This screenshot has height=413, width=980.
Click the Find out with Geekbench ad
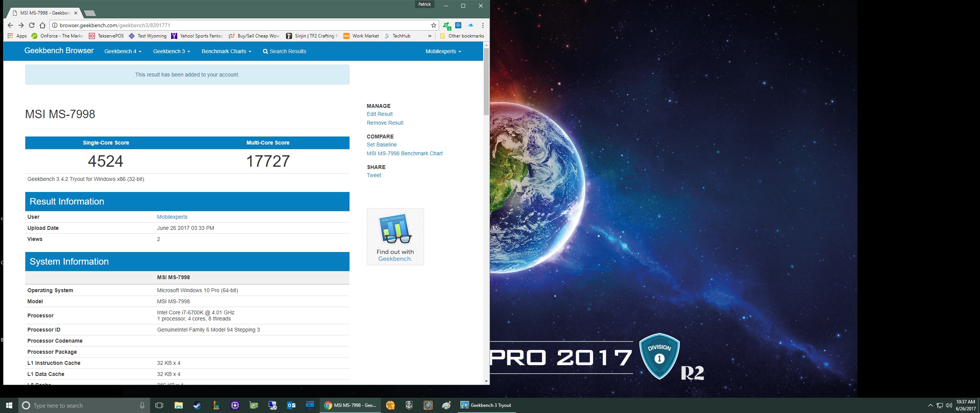pos(395,237)
